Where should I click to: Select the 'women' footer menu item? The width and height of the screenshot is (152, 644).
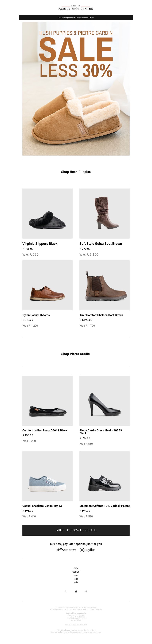tap(76, 571)
